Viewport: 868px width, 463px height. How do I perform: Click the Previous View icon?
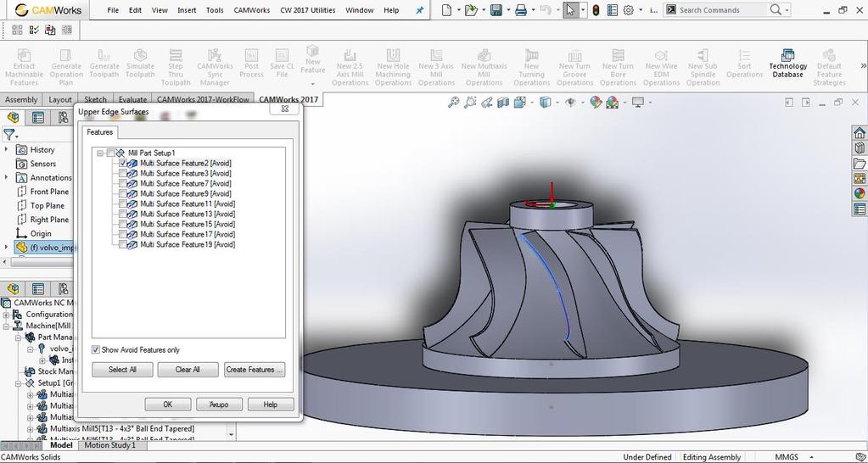coord(486,103)
